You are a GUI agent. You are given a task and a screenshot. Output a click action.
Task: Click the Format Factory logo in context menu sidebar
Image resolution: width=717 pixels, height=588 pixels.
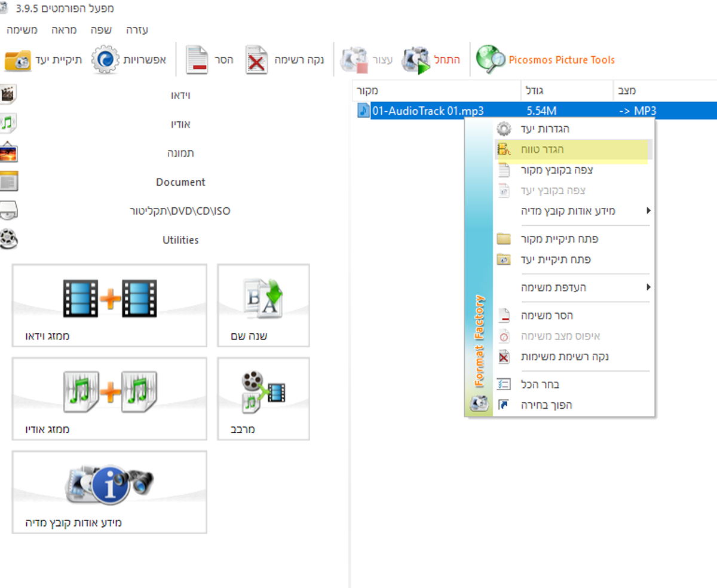point(480,404)
